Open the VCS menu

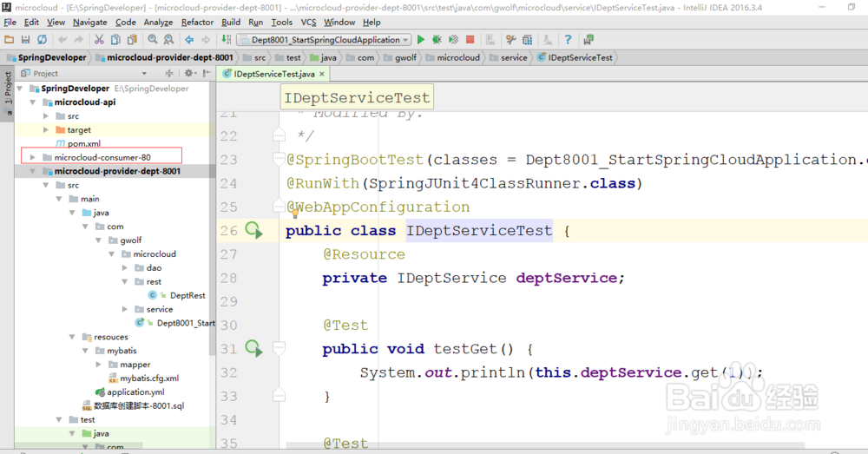point(308,23)
